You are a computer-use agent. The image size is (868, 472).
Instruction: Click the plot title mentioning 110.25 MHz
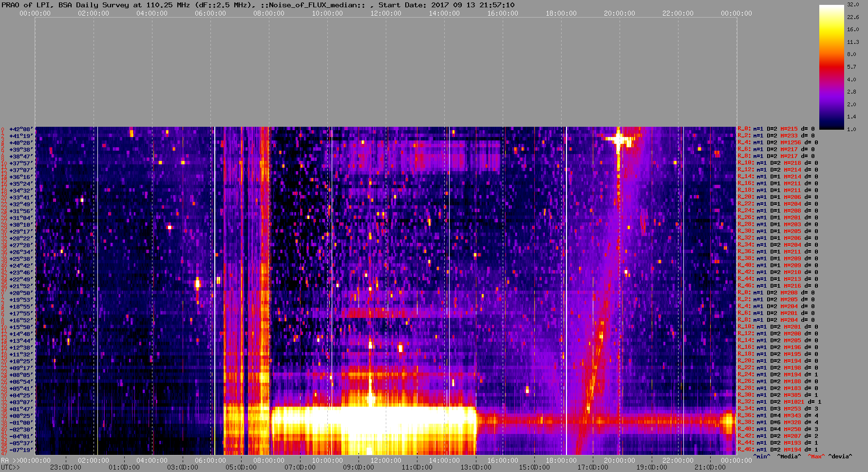tap(258, 5)
